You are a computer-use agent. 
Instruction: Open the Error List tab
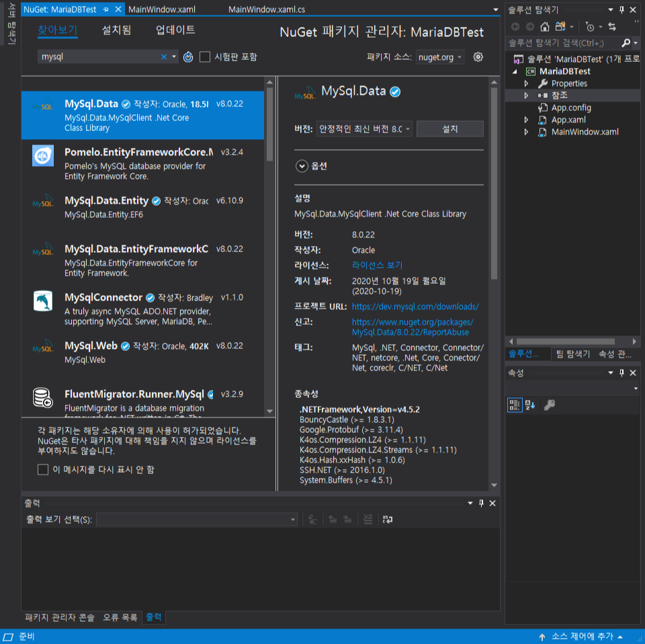pyautogui.click(x=120, y=617)
